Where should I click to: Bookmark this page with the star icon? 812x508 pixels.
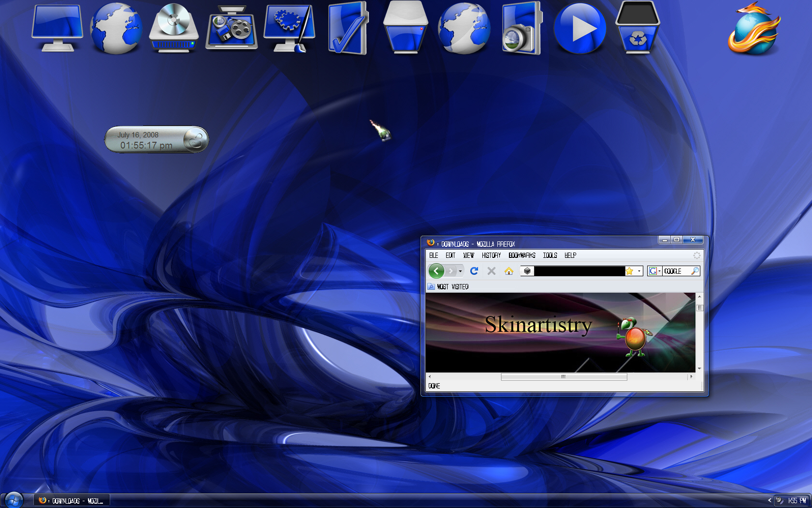(629, 271)
